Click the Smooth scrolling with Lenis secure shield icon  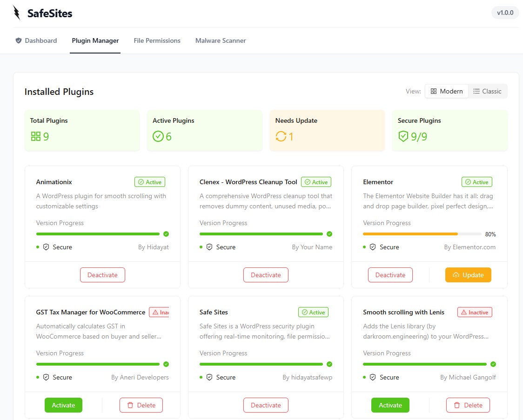pos(373,377)
